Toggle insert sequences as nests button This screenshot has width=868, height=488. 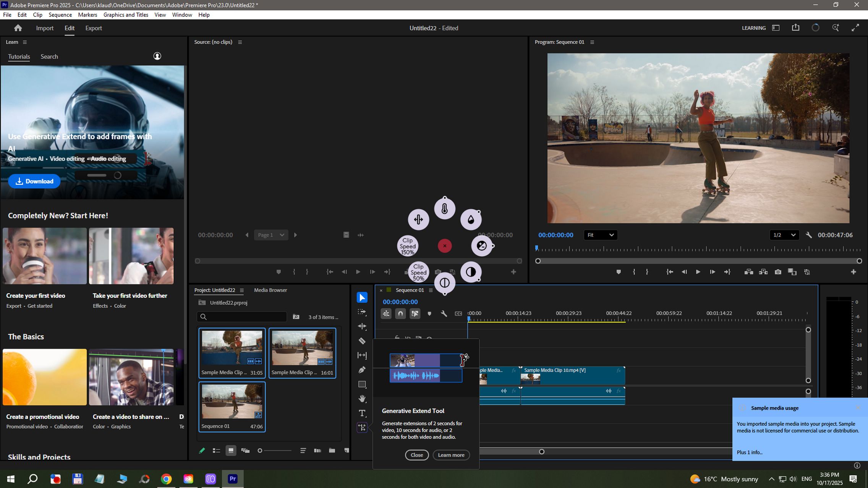(x=386, y=313)
